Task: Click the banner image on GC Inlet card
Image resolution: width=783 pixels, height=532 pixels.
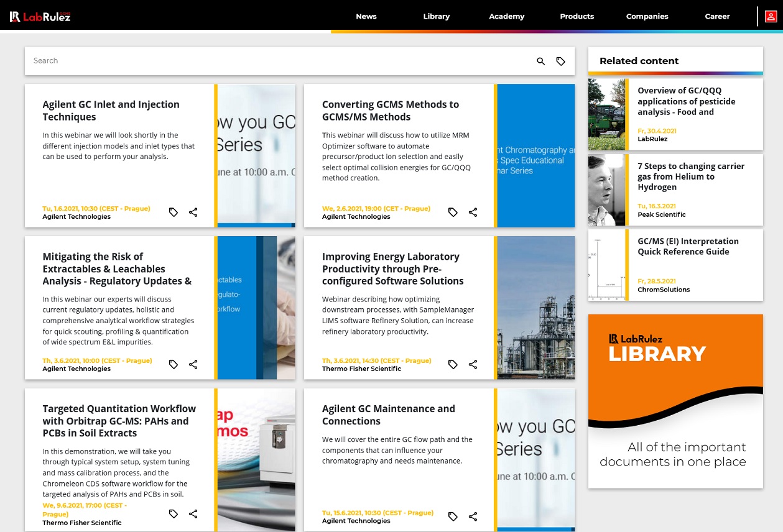Action: click(256, 155)
